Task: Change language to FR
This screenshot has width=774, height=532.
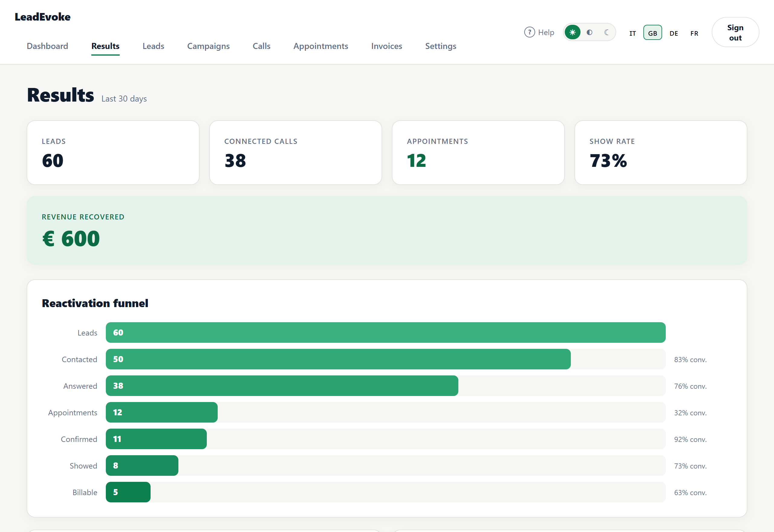Action: pos(694,33)
